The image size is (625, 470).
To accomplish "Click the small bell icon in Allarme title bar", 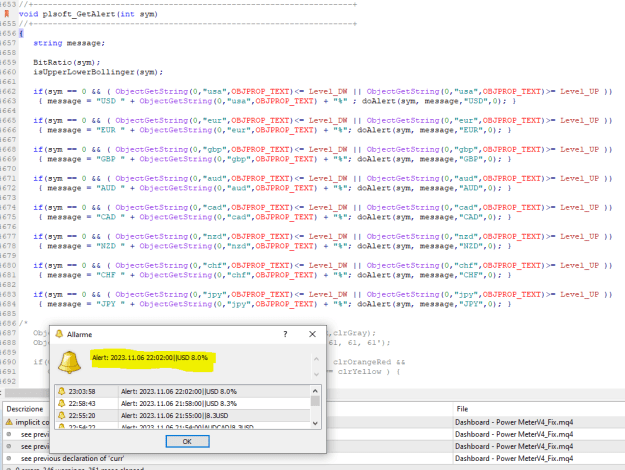I will (59, 334).
